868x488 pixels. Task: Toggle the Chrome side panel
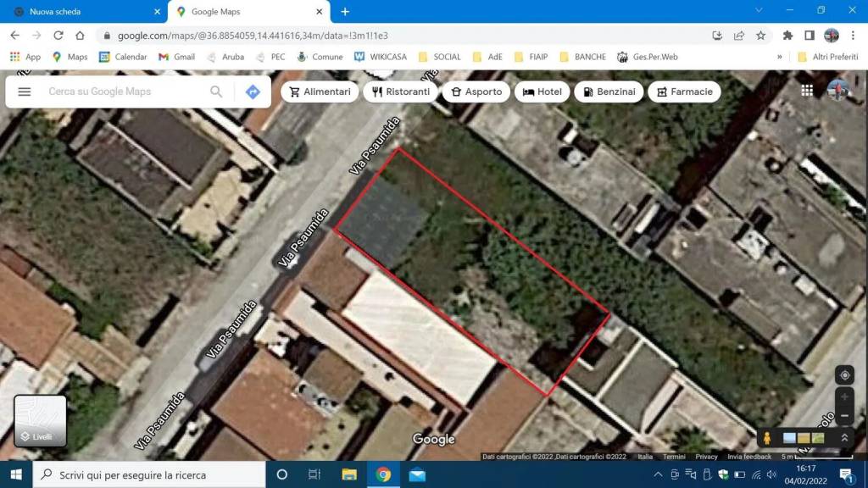[810, 36]
